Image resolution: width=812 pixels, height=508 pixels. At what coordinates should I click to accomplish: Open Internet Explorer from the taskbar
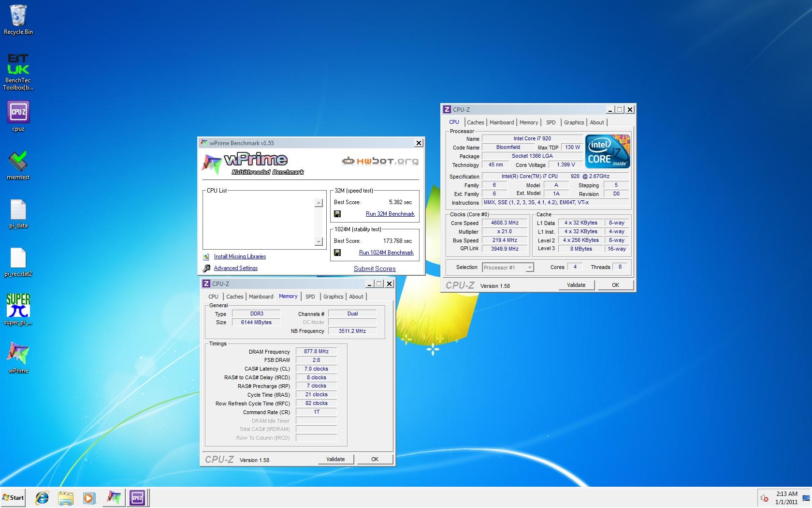pos(42,498)
